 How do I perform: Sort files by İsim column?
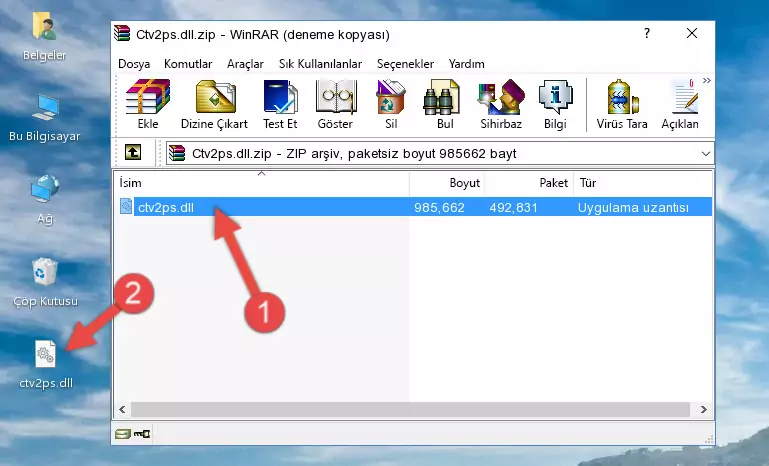[x=262, y=182]
